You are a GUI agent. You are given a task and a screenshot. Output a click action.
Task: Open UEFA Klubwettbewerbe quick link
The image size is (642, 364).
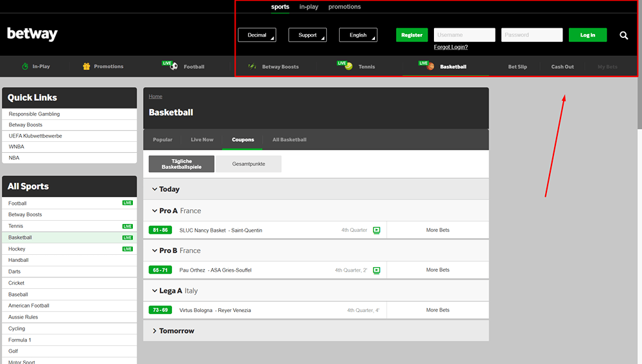69,136
